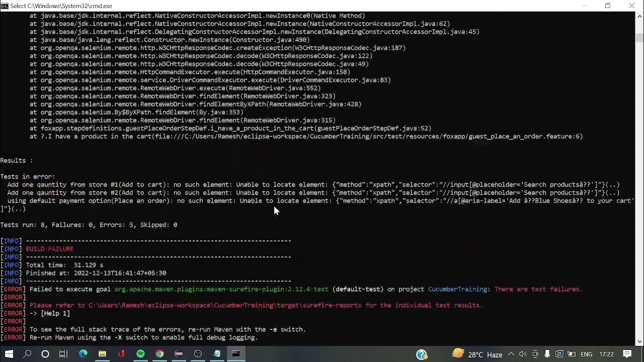Open the Windows Start menu

(9, 354)
